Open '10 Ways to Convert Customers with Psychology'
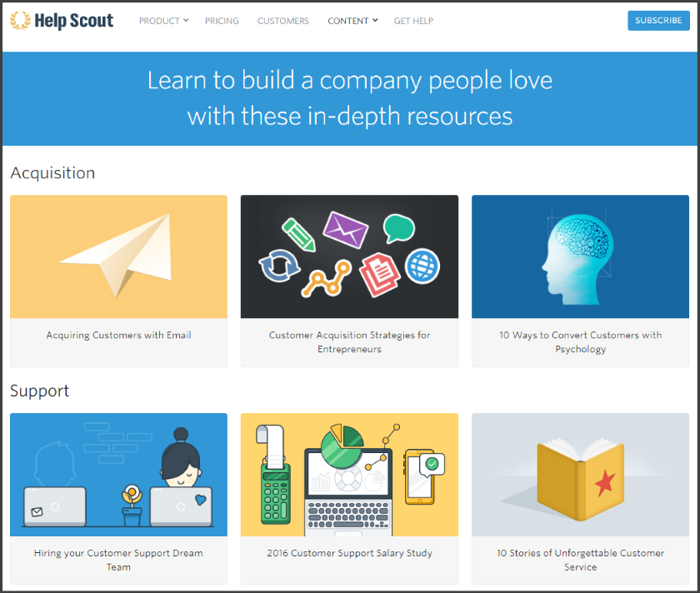This screenshot has height=593, width=700. tap(580, 341)
